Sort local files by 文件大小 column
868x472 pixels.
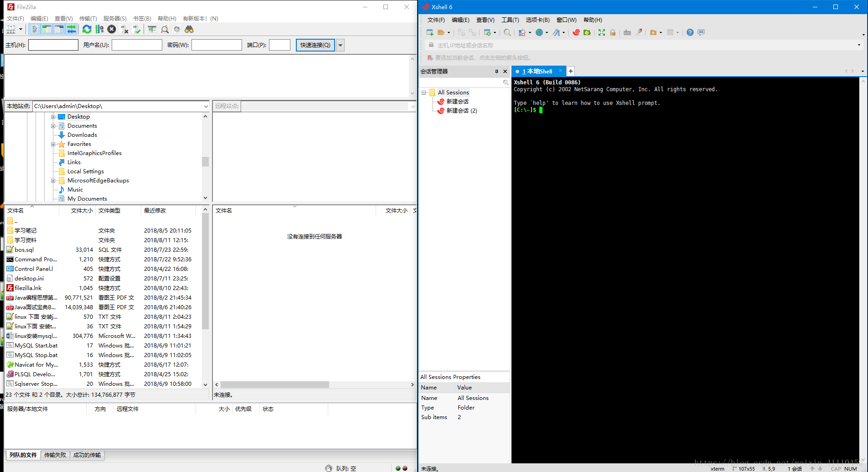click(77, 210)
